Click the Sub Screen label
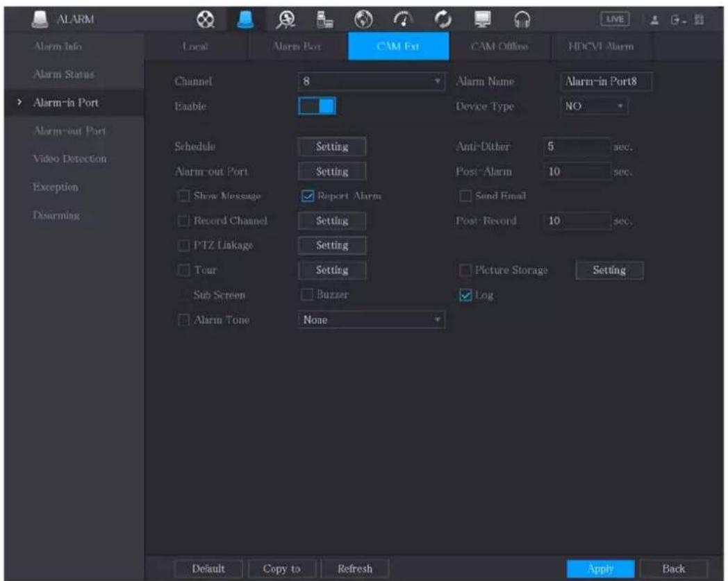 tap(219, 295)
